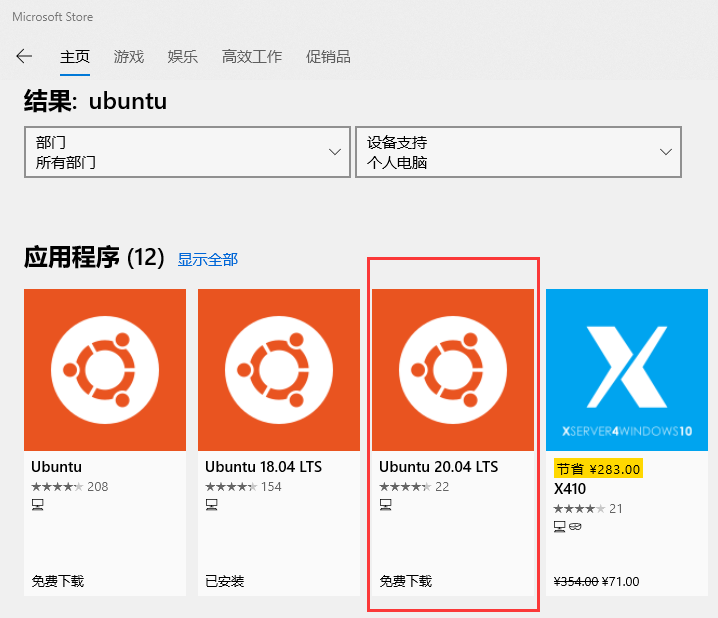This screenshot has height=618, width=718.
Task: Open the 促销品 tab
Action: click(x=328, y=56)
